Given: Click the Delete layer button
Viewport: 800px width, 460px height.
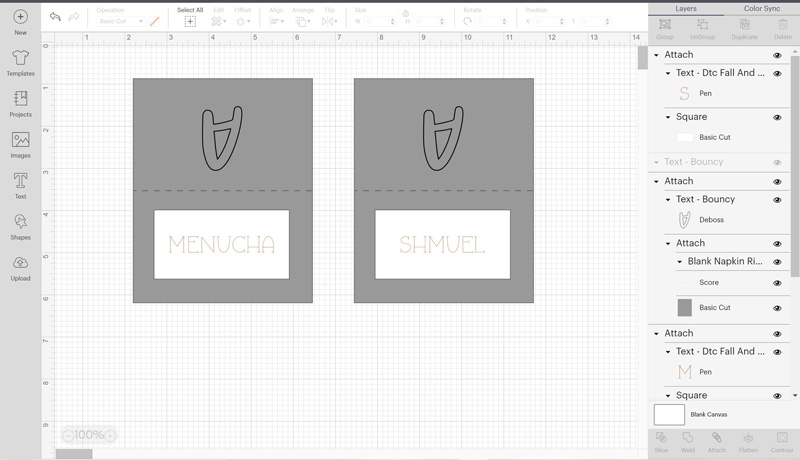Looking at the screenshot, I should pyautogui.click(x=783, y=29).
